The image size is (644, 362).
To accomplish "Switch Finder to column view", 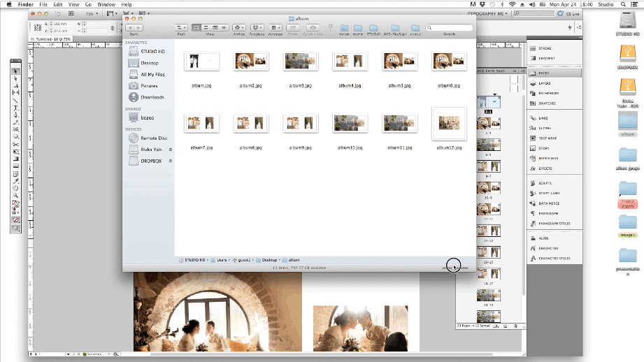I will click(x=215, y=27).
